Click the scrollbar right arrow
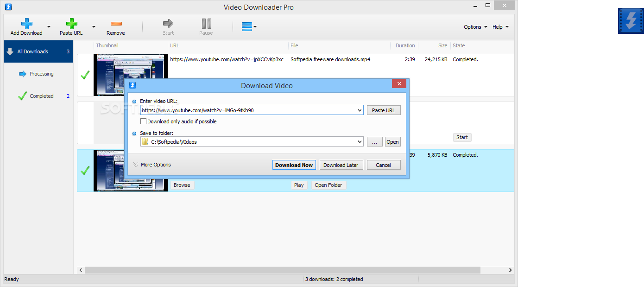This screenshot has width=644, height=287. [511, 270]
